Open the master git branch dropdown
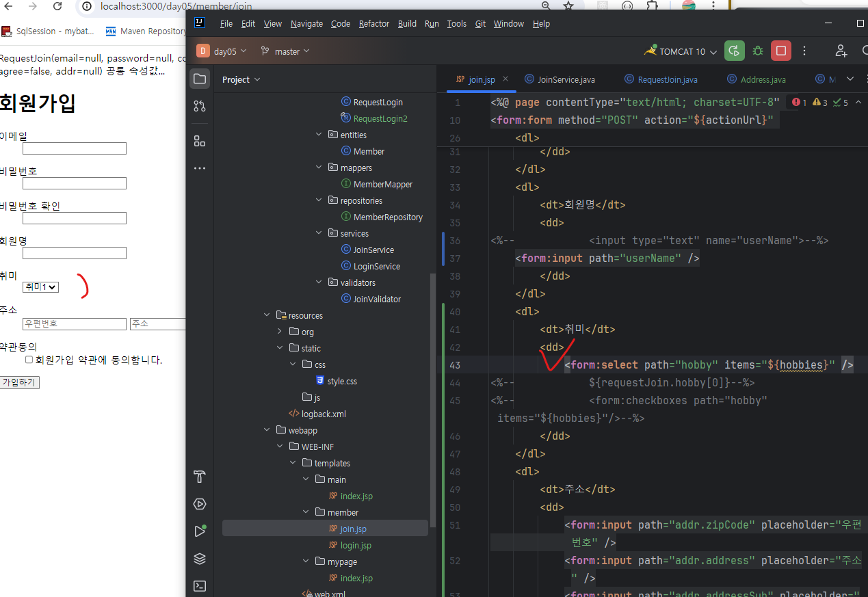The image size is (868, 597). (x=285, y=51)
